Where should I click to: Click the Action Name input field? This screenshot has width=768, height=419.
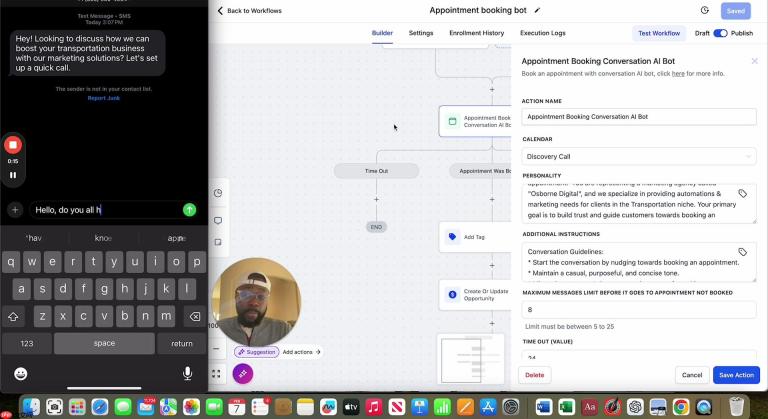(x=639, y=117)
